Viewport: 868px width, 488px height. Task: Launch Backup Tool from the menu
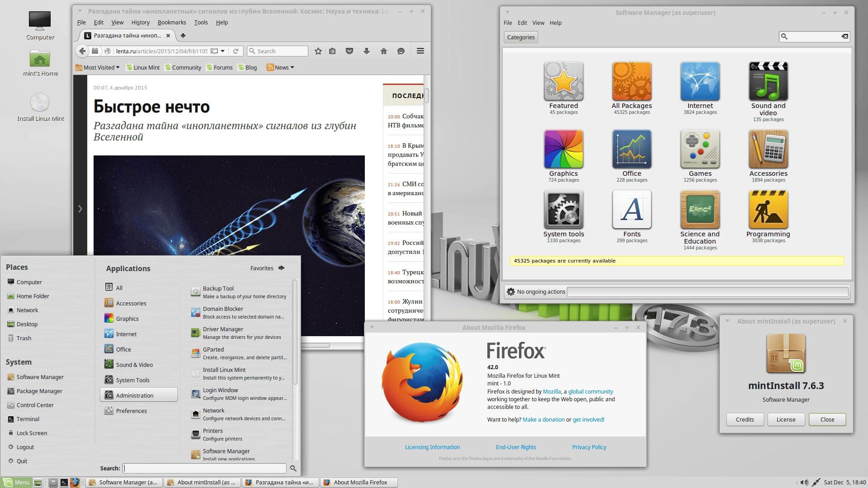point(239,292)
